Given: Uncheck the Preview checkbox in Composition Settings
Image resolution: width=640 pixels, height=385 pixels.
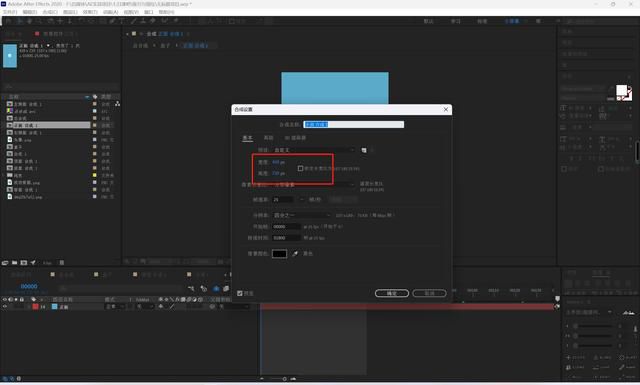Looking at the screenshot, I should (240, 293).
